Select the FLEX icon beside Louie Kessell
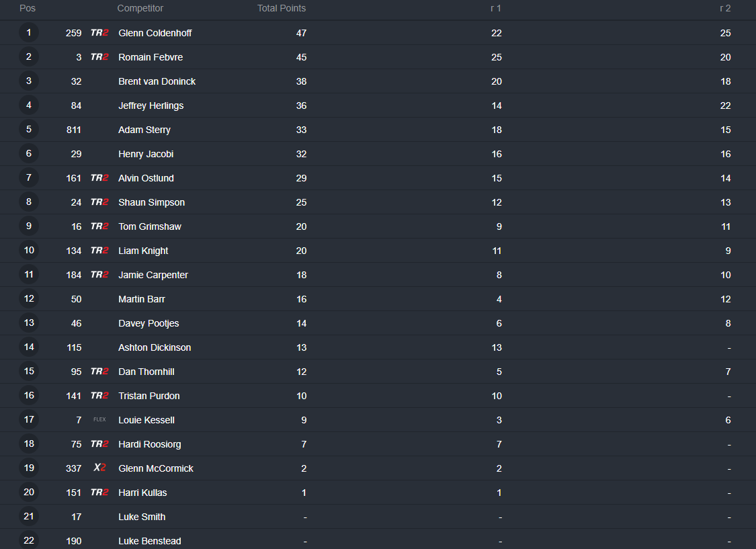Screen dimensions: 756x549 (99, 419)
